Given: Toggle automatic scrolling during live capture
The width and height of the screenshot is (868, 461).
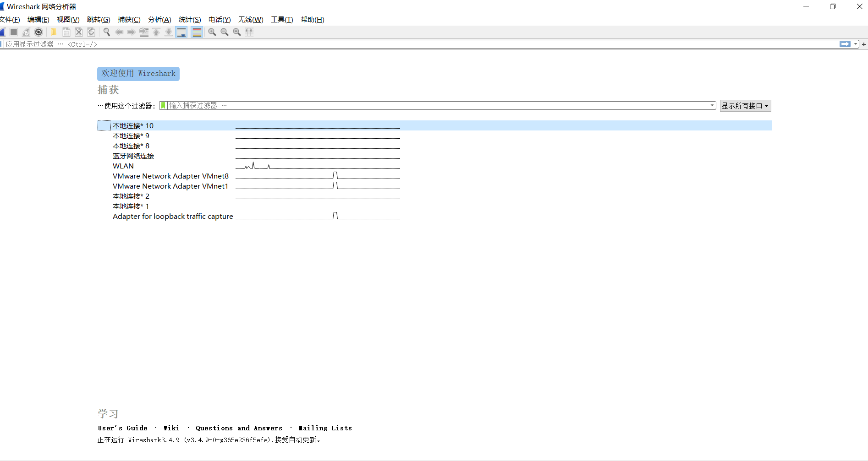Looking at the screenshot, I should click(x=182, y=32).
